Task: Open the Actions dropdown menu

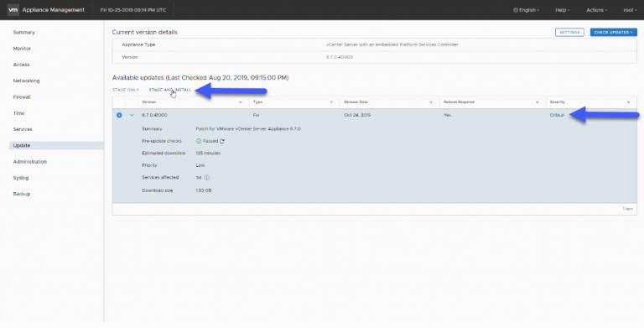Action: pyautogui.click(x=597, y=10)
